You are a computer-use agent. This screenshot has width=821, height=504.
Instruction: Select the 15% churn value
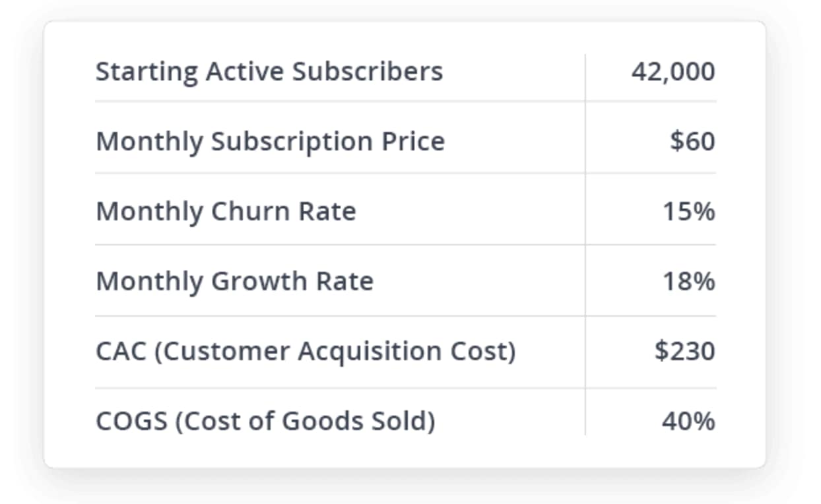(x=688, y=212)
